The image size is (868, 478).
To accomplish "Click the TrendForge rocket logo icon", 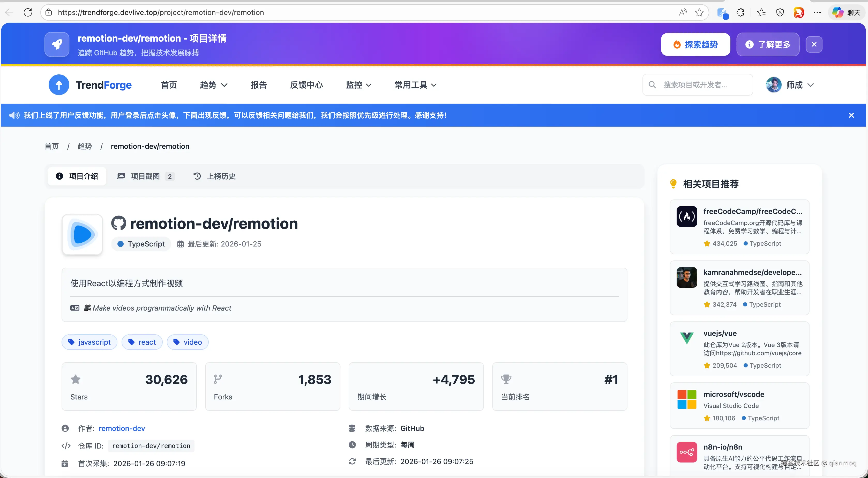I will (x=57, y=44).
